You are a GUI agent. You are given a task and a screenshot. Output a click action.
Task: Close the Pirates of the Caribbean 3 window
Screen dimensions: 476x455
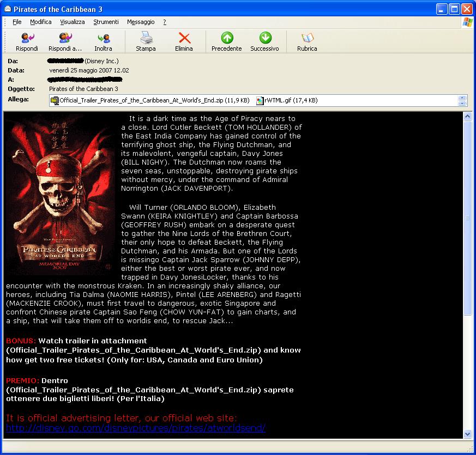tap(467, 9)
